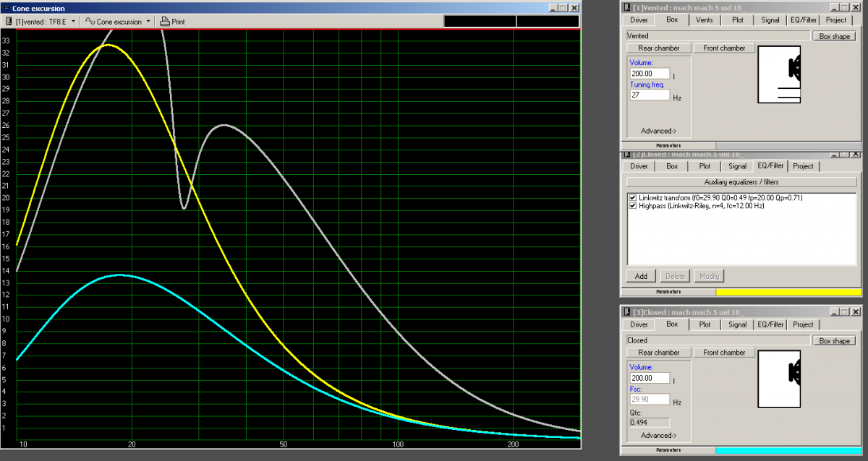Click Rear chamber in the [1]Vented window
This screenshot has width=868, height=461.
click(x=658, y=48)
